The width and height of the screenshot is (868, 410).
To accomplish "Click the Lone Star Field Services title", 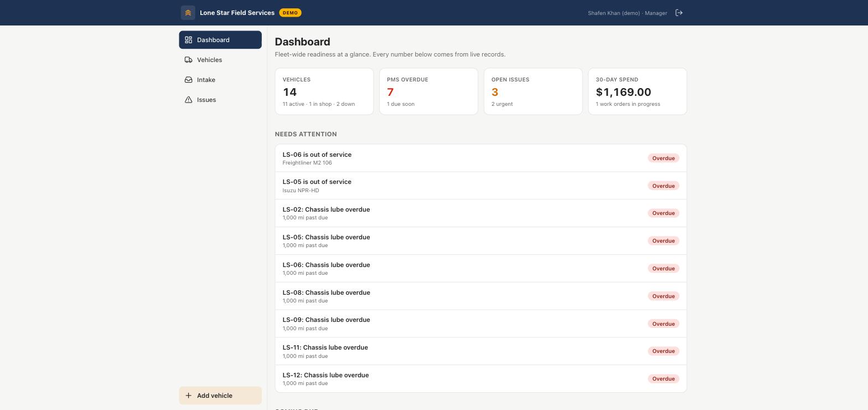I will [x=237, y=13].
